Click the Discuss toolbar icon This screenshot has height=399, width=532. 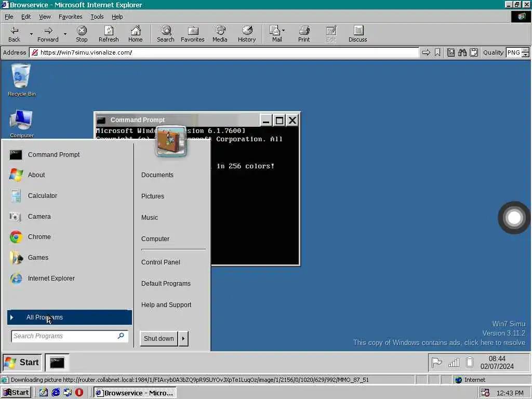click(x=357, y=34)
